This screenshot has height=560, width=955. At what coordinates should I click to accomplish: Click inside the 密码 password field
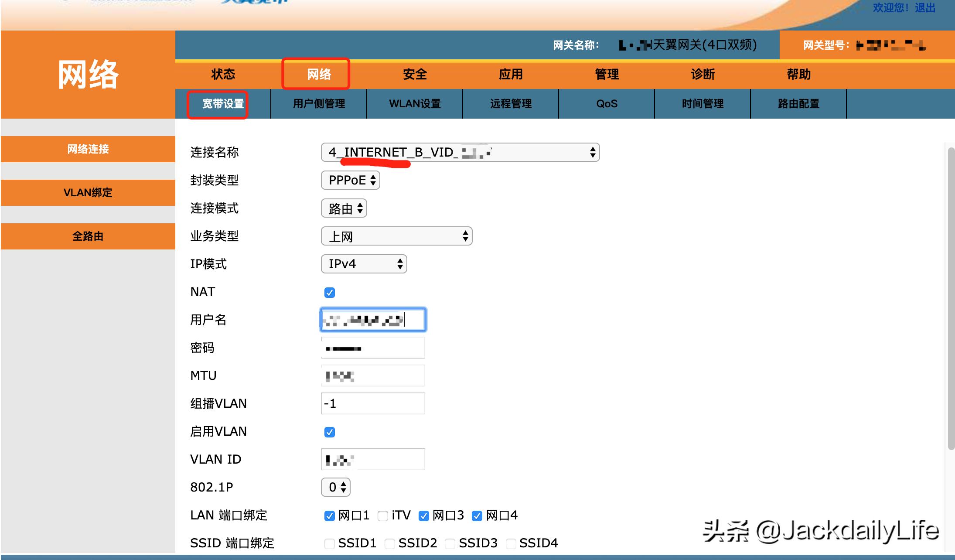(x=373, y=348)
